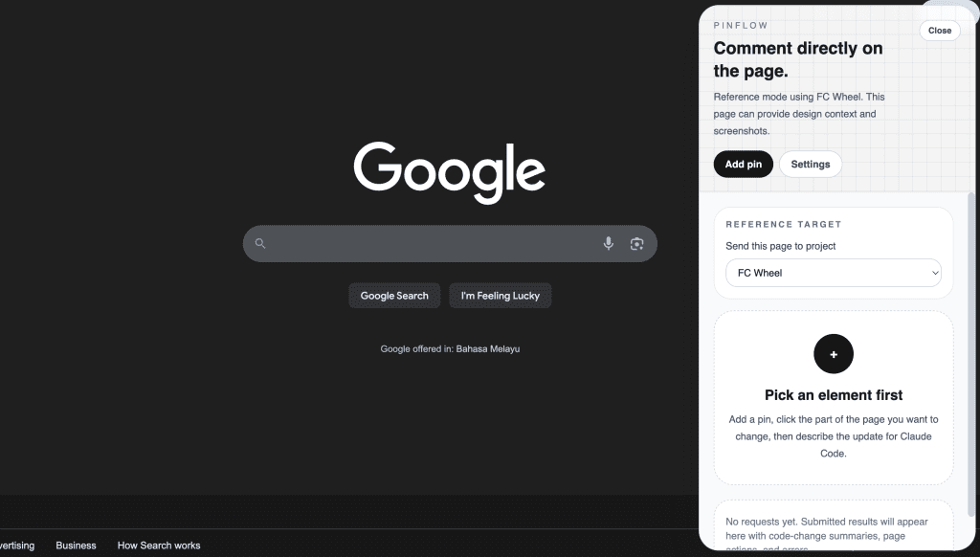Open Google Lens image search icon

[x=636, y=243]
